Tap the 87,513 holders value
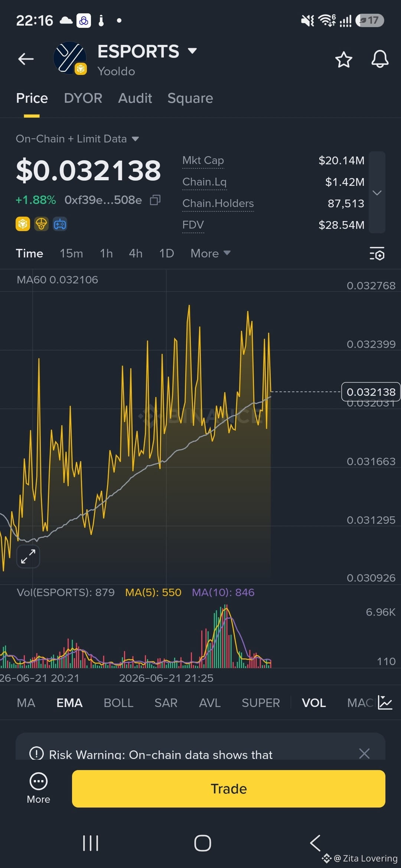401x868 pixels. 346,203
